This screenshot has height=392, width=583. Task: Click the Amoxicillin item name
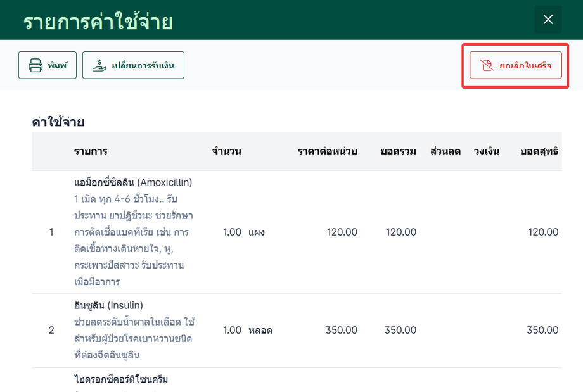(x=133, y=182)
